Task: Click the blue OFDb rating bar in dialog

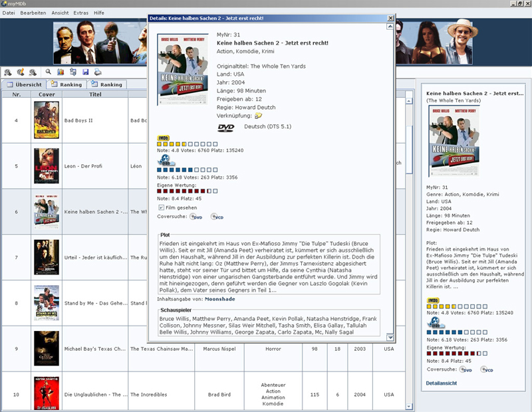Action: 187,170
